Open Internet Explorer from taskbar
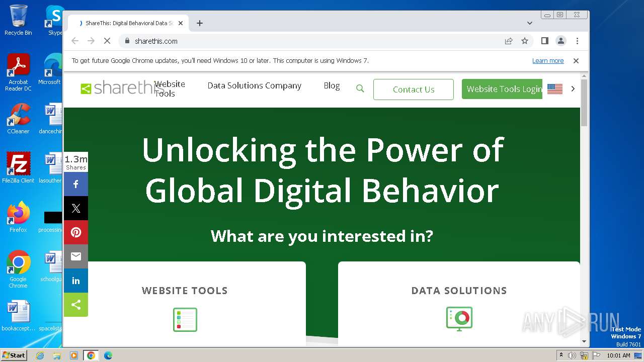The image size is (644, 362). [x=40, y=355]
